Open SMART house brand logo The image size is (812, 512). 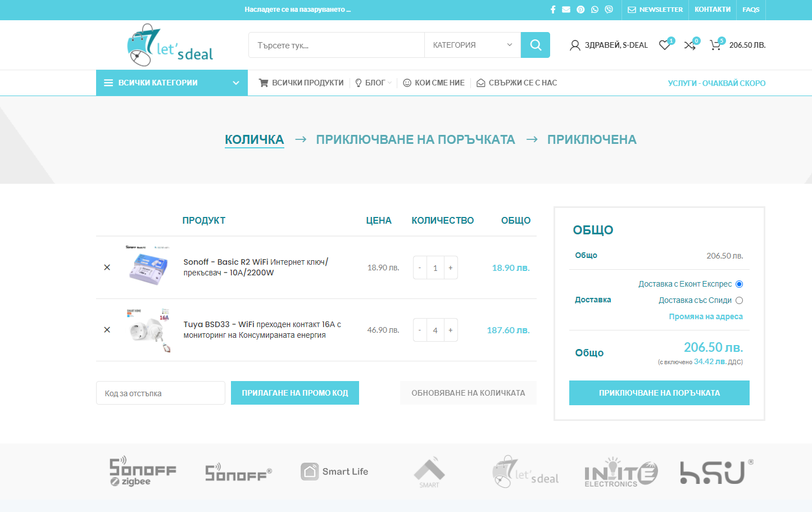[x=429, y=472]
